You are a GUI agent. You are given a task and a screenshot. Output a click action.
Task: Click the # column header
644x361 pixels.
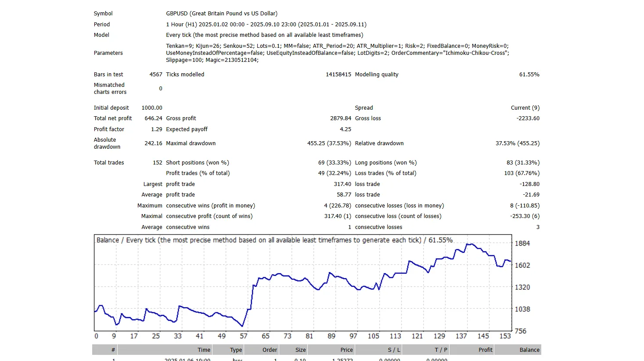click(x=112, y=350)
